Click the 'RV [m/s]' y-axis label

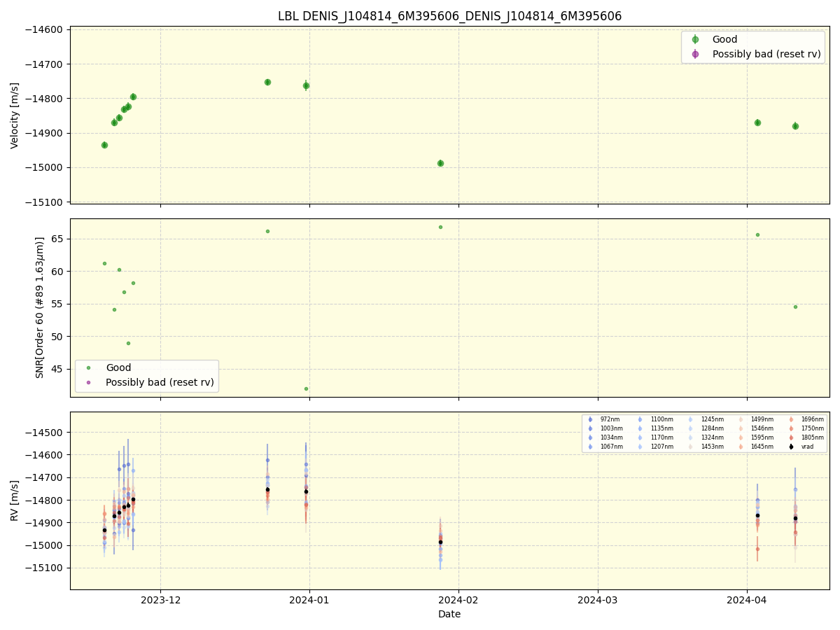tap(15, 500)
